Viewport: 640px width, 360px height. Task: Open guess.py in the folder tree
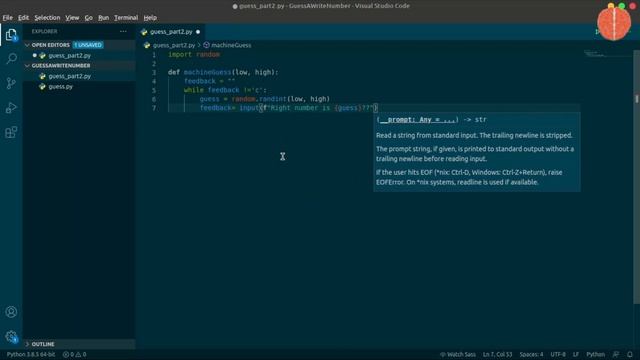click(x=60, y=87)
